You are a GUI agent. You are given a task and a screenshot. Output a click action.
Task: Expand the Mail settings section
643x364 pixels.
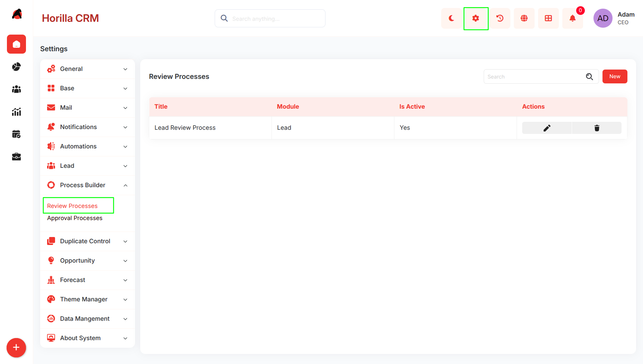click(88, 108)
